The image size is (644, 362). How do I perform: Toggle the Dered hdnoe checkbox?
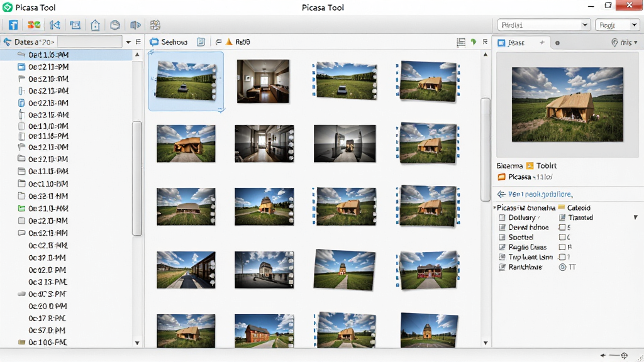click(x=502, y=228)
